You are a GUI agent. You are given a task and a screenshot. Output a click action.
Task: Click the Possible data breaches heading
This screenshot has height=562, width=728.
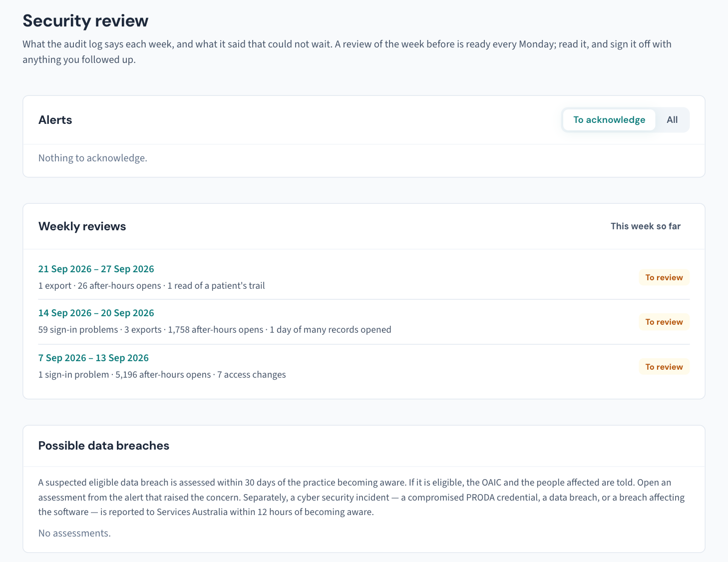[104, 446]
